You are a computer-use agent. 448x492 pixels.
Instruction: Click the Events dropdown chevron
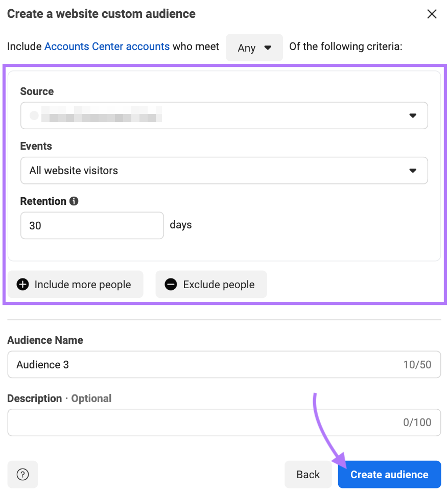413,171
